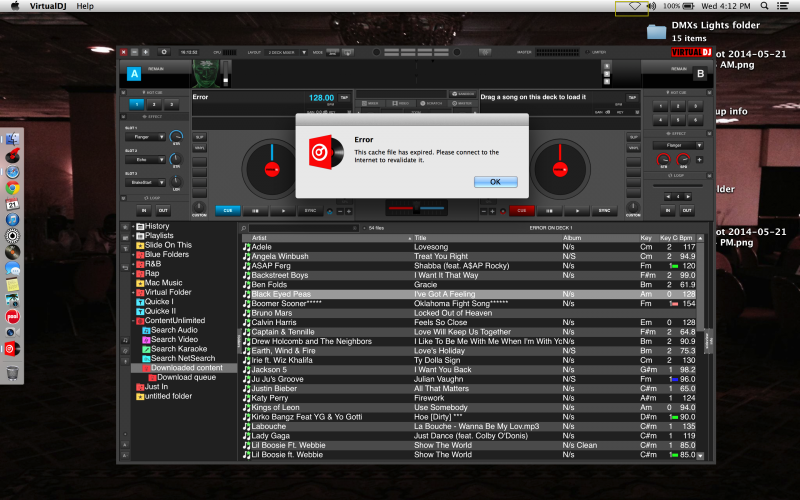The image size is (800, 500).
Task: Trigger hot cue 1 on deck A
Action: click(x=137, y=104)
